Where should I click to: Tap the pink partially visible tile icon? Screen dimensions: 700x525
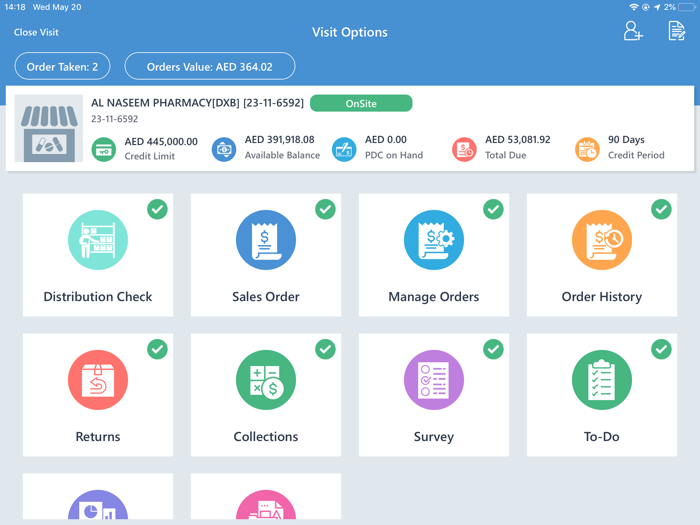tap(266, 505)
